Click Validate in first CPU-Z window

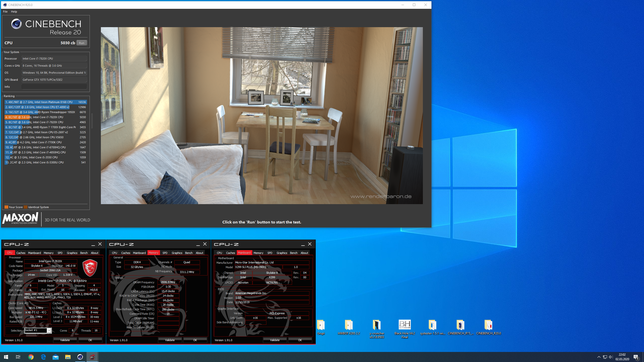[x=65, y=340]
